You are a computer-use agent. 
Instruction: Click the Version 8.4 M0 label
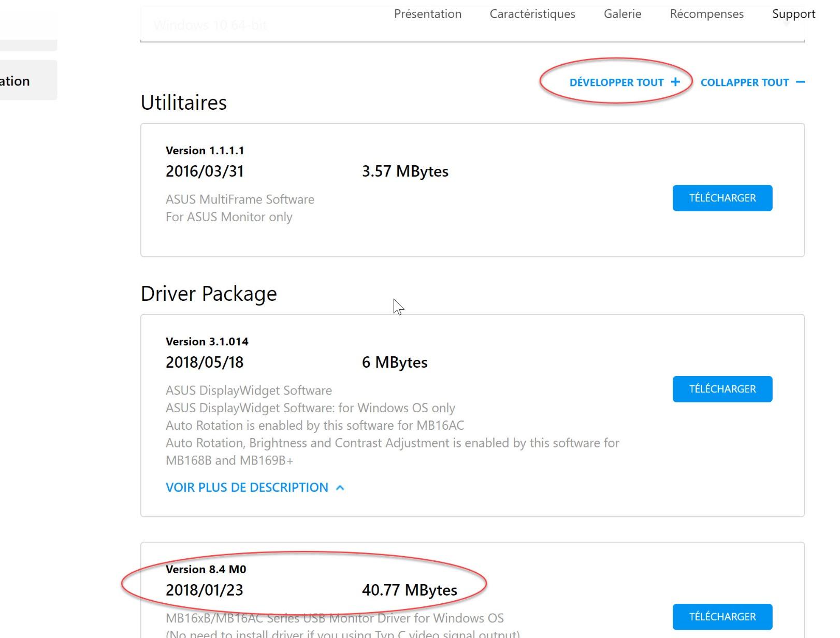206,570
